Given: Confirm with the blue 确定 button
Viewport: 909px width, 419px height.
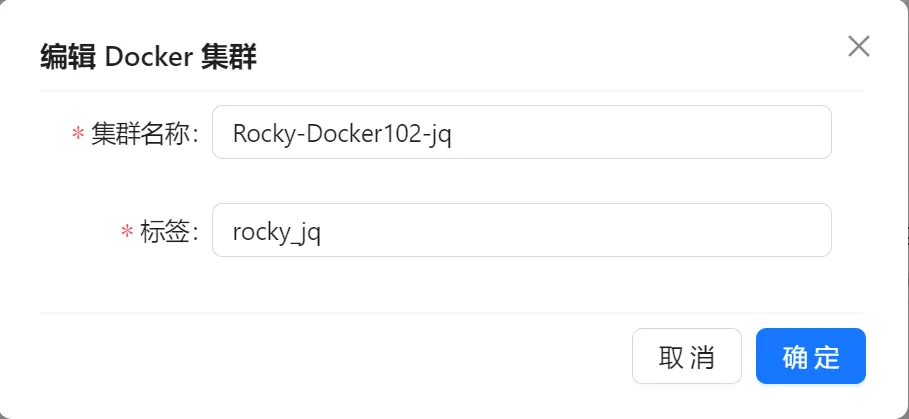Looking at the screenshot, I should (810, 356).
